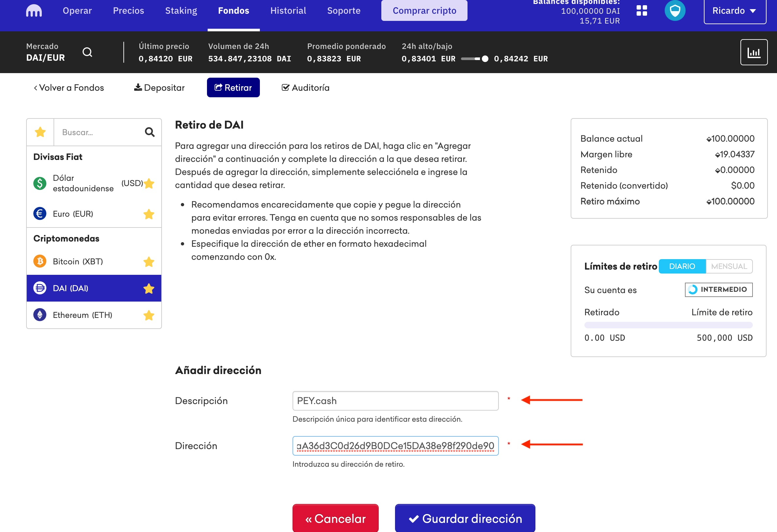Toggle favorite star for DAI
777x532 pixels.
(x=149, y=289)
